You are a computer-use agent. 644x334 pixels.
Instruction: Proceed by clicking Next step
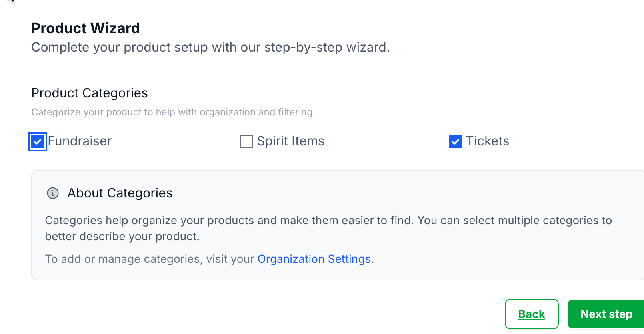[x=606, y=314]
